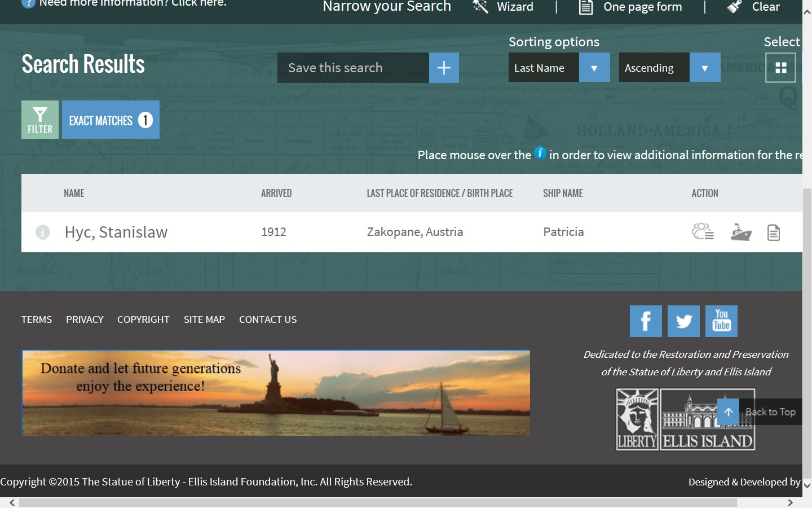The width and height of the screenshot is (812, 508).
Task: Open the Facebook page icon
Action: pos(646,321)
